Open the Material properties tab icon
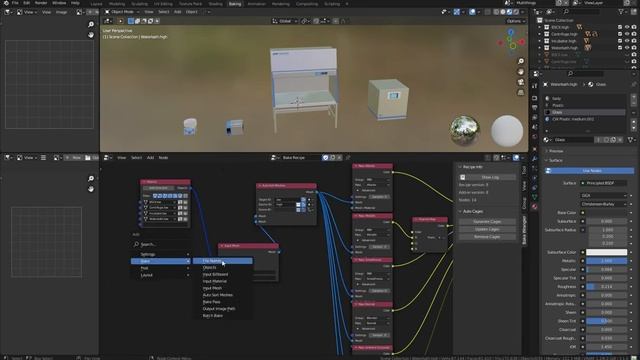 point(535,207)
